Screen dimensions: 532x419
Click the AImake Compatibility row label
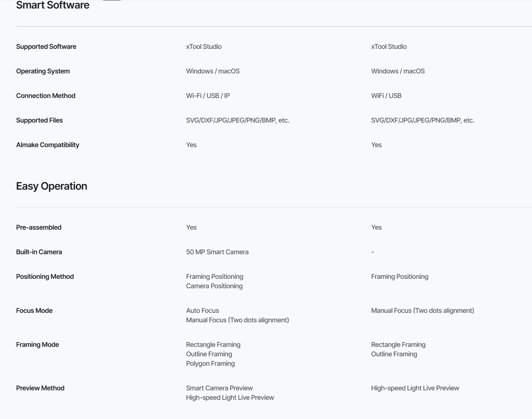click(x=48, y=145)
